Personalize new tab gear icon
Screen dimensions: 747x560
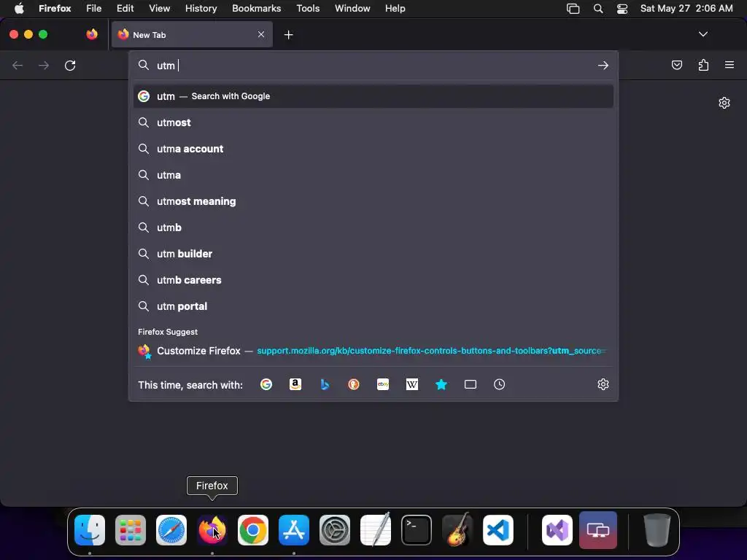click(724, 103)
